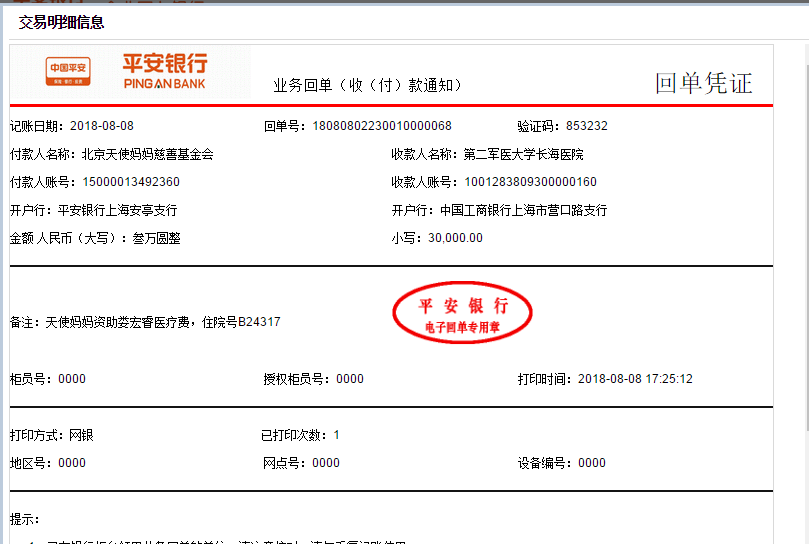Select the amount 30,000.00
Screen dimensions: 809x544
pyautogui.click(x=455, y=238)
